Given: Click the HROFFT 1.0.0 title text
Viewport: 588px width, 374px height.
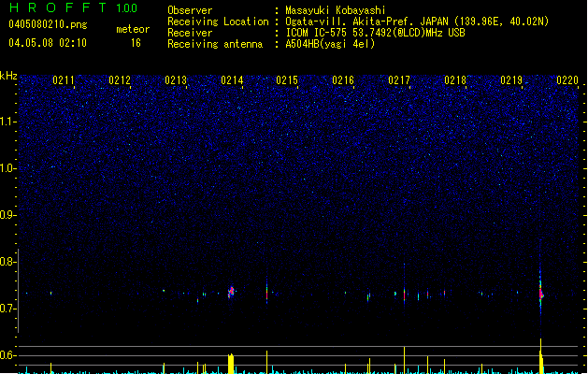Looking at the screenshot, I should pos(73,7).
